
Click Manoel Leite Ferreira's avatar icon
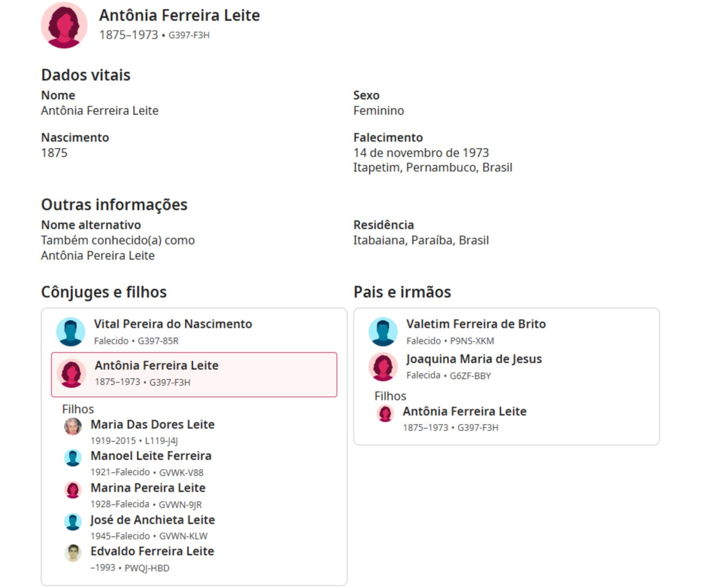click(x=73, y=458)
